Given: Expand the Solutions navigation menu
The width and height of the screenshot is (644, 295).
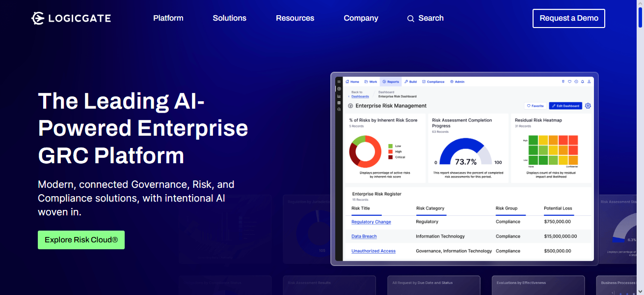Looking at the screenshot, I should tap(229, 18).
